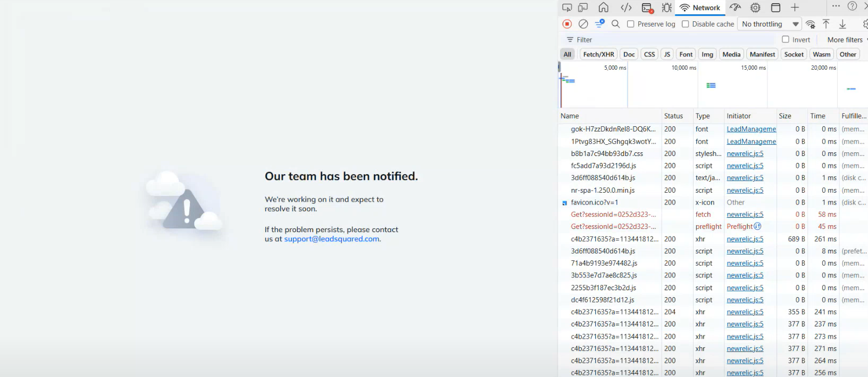Expand the More filters dropdown
This screenshot has height=377, width=868.
pyautogui.click(x=847, y=39)
